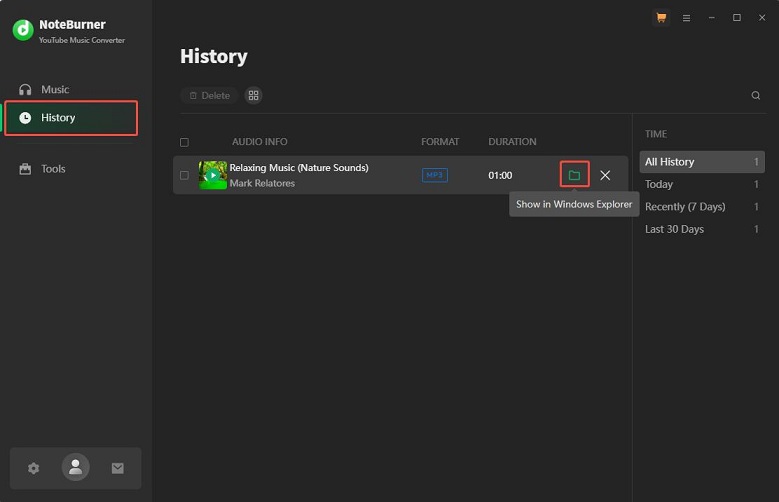Maximize the NoteBurner window
The image size is (779, 502).
coord(737,18)
